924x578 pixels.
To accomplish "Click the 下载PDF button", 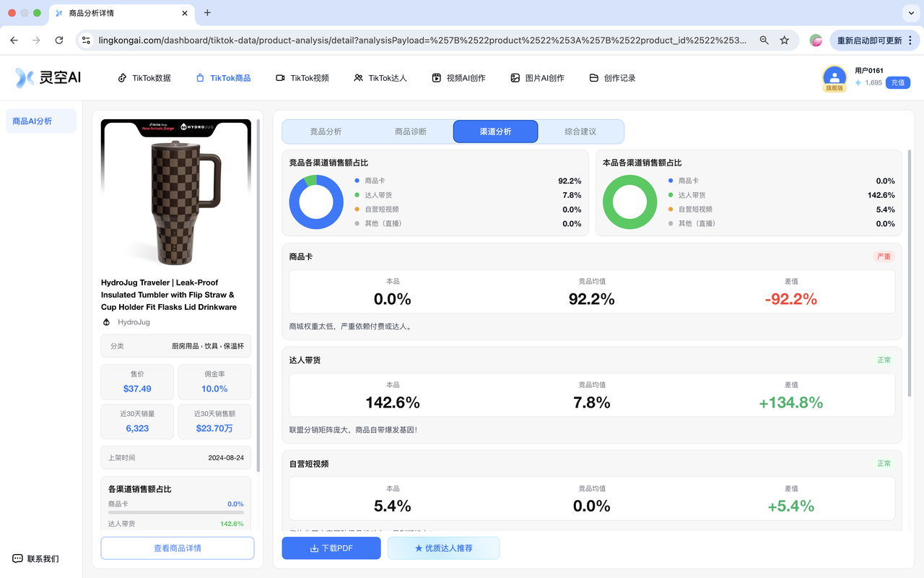I will point(331,548).
